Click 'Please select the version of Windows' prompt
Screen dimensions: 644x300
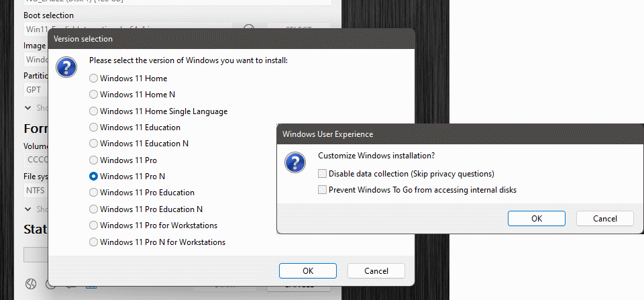pos(189,60)
